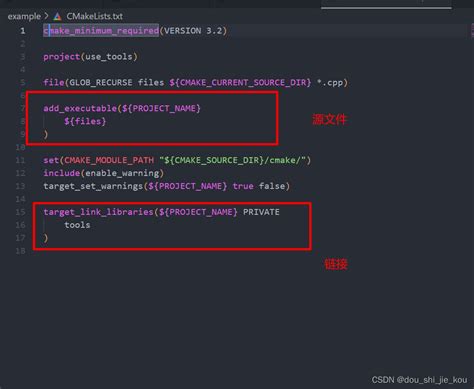Click the red 链接 annotation label
This screenshot has width=474, height=389.
coord(336,264)
